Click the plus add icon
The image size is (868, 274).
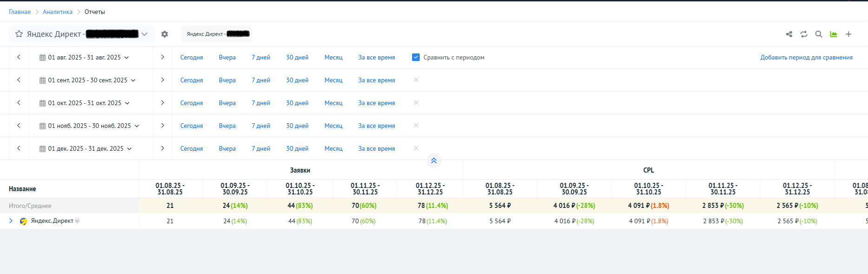(x=848, y=34)
